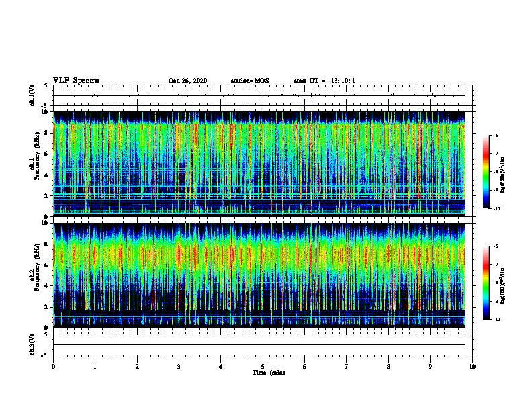Click the "8" kHz tick on ch.2 frequency axis

[47, 244]
